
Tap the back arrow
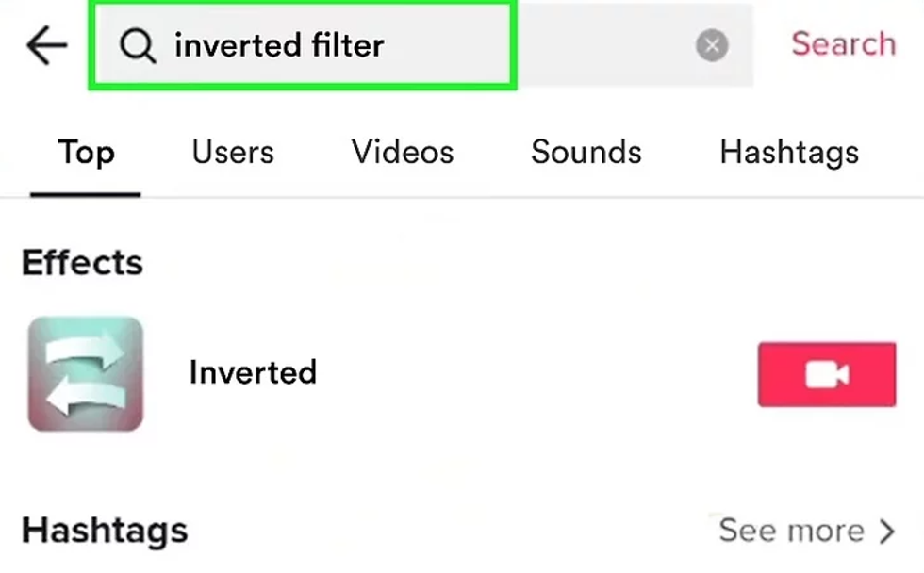pyautogui.click(x=46, y=45)
